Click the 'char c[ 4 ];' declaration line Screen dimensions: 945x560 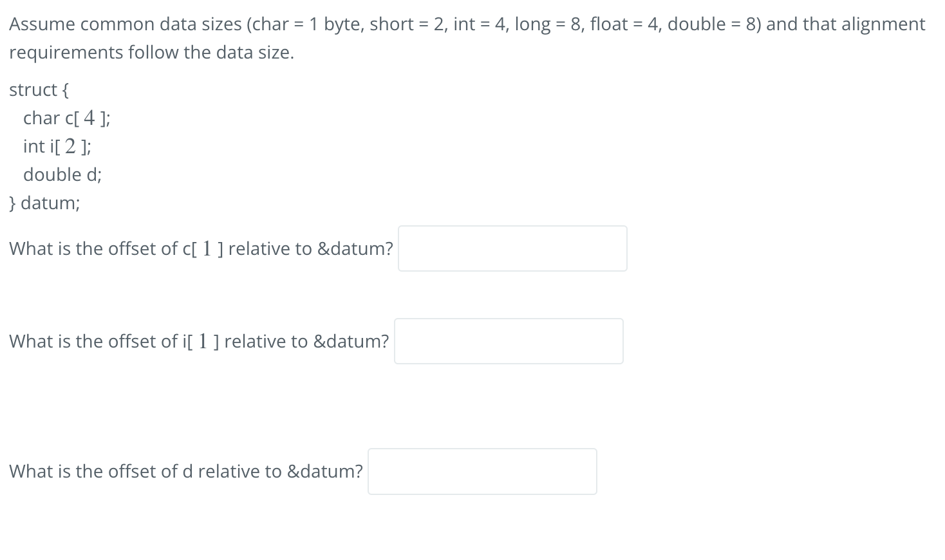coord(67,118)
